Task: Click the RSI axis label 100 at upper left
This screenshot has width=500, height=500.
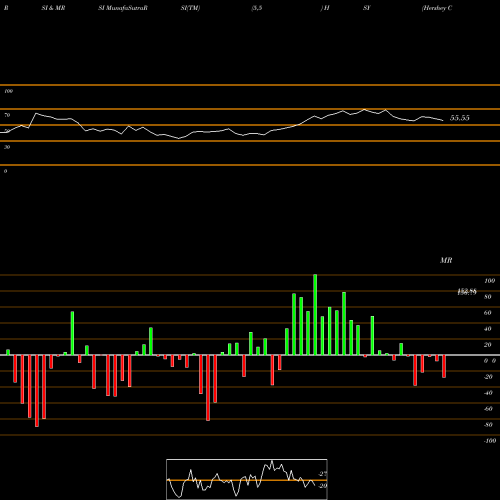Action: coord(8,91)
